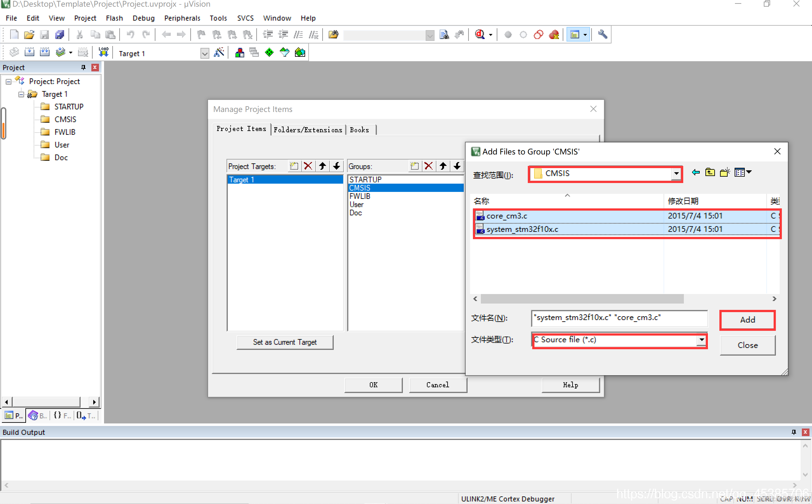
Task: Go up one folder level icon
Action: 710,172
